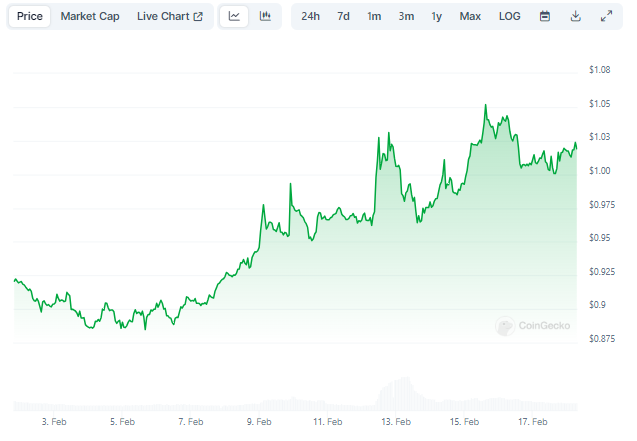
Task: Click the $1.00 price axis label
Action: coord(600,171)
